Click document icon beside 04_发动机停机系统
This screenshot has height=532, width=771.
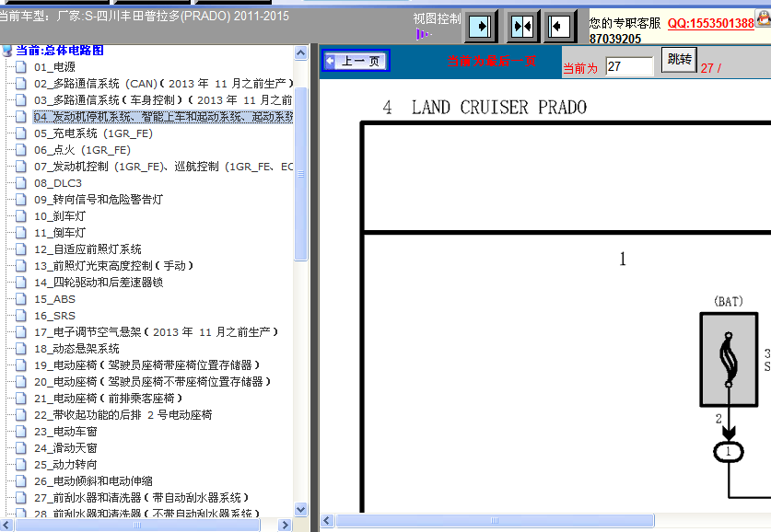[x=20, y=117]
